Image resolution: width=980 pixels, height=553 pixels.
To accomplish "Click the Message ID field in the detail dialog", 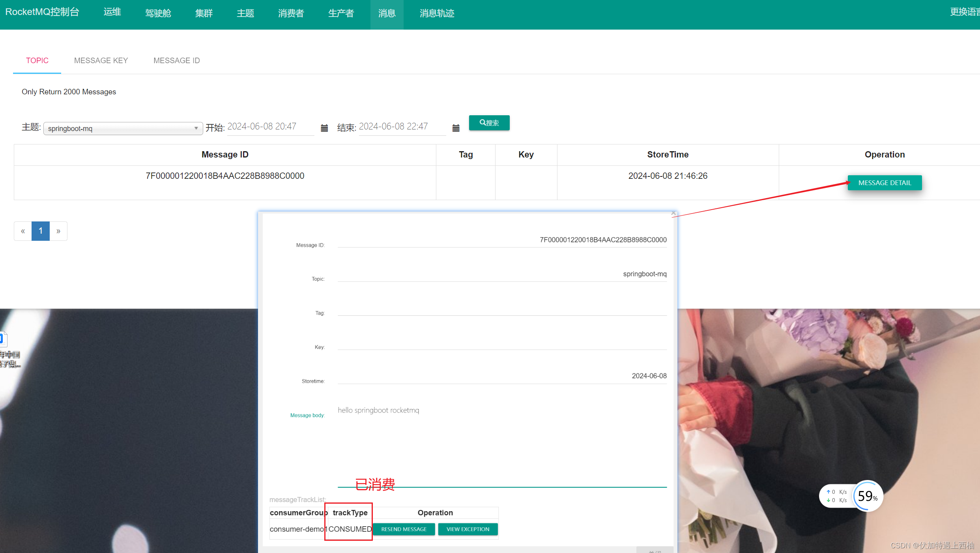I will [502, 240].
